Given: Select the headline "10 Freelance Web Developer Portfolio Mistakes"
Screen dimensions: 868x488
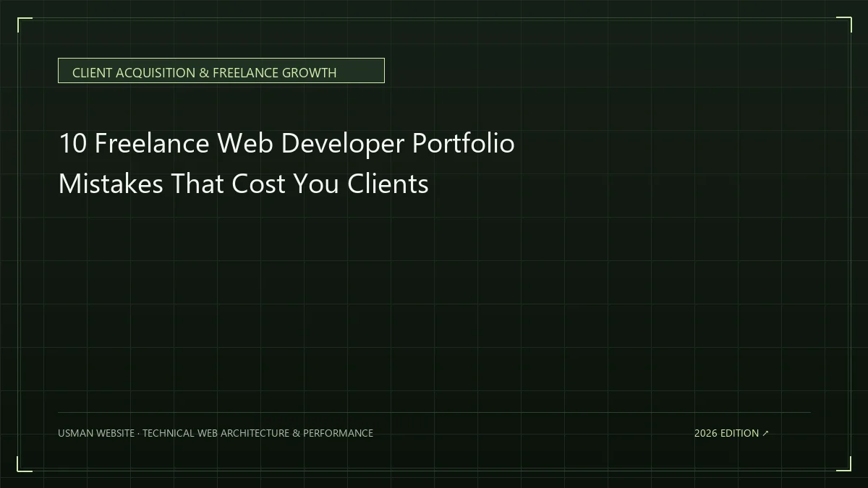Looking at the screenshot, I should click(286, 163).
